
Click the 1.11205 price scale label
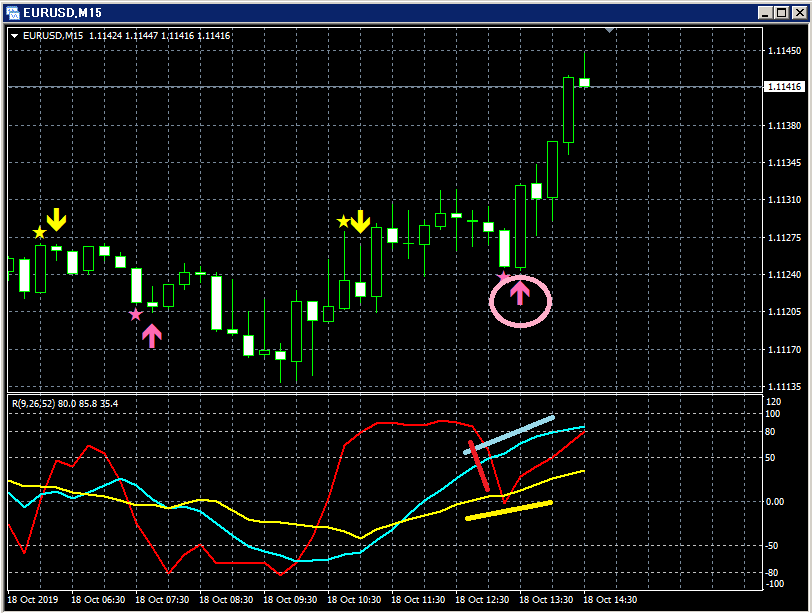click(785, 312)
